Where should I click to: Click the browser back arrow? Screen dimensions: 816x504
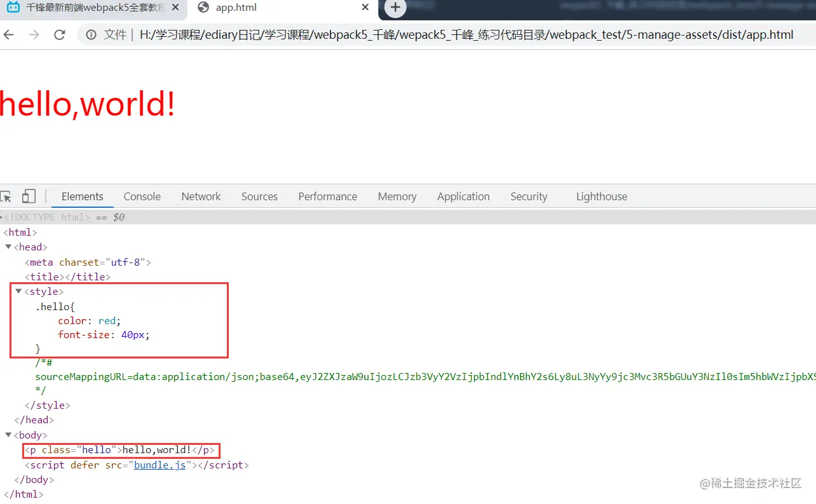point(8,34)
